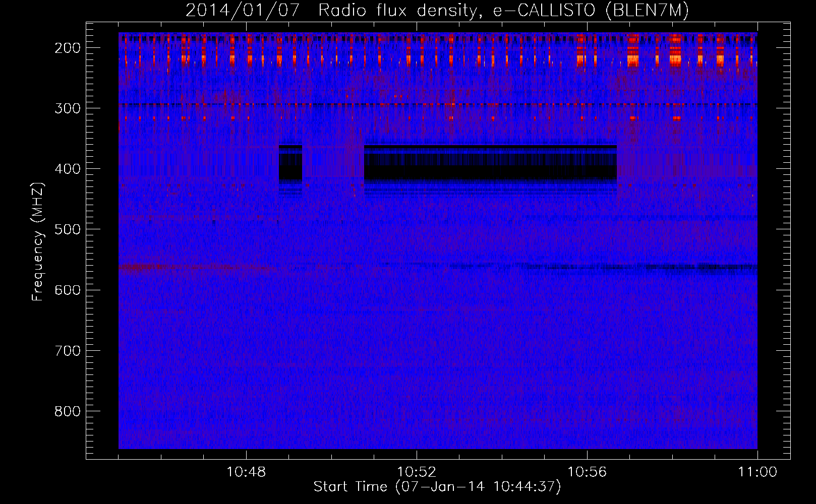Click the 'e-CALLISTO (BLEN7M)' station label
Viewport: 816px width, 504px height.
coord(591,11)
